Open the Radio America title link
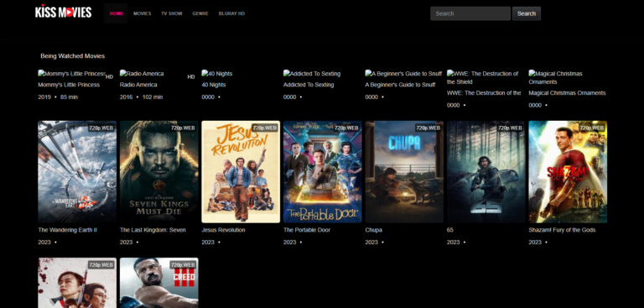Viewport: 644px width, 308px height. click(138, 85)
